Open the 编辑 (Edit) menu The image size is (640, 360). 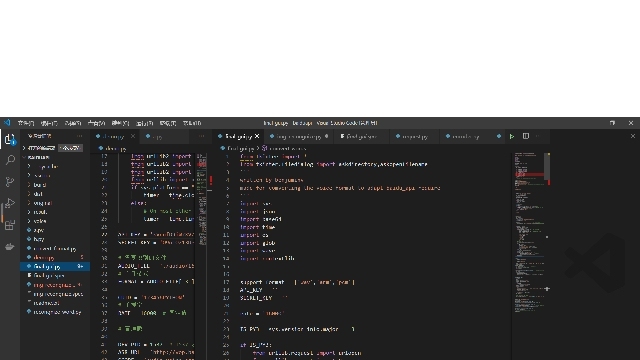tap(49, 123)
